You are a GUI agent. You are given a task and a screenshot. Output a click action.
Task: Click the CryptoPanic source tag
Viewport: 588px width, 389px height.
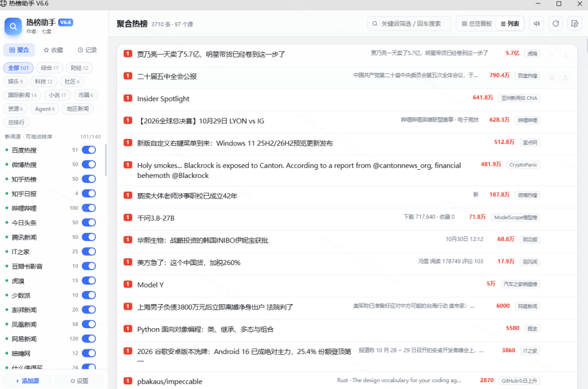coord(523,165)
